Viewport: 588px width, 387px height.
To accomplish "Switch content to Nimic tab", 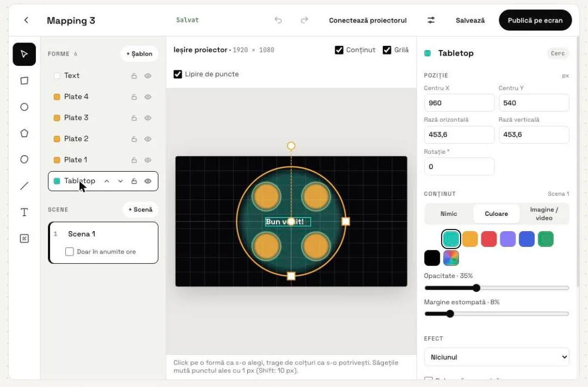I will pyautogui.click(x=449, y=214).
